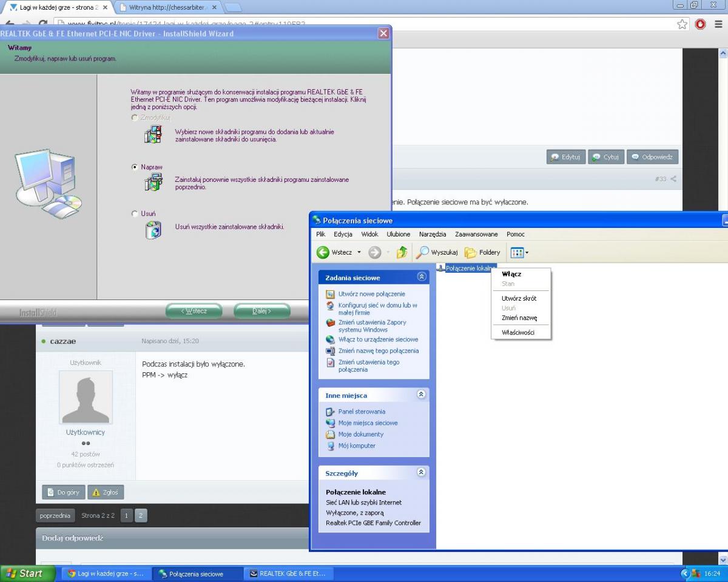Image resolution: width=728 pixels, height=582 pixels.
Task: Click the folder Up icon in the Połączenia sieciowe toolbar
Action: coord(402,252)
